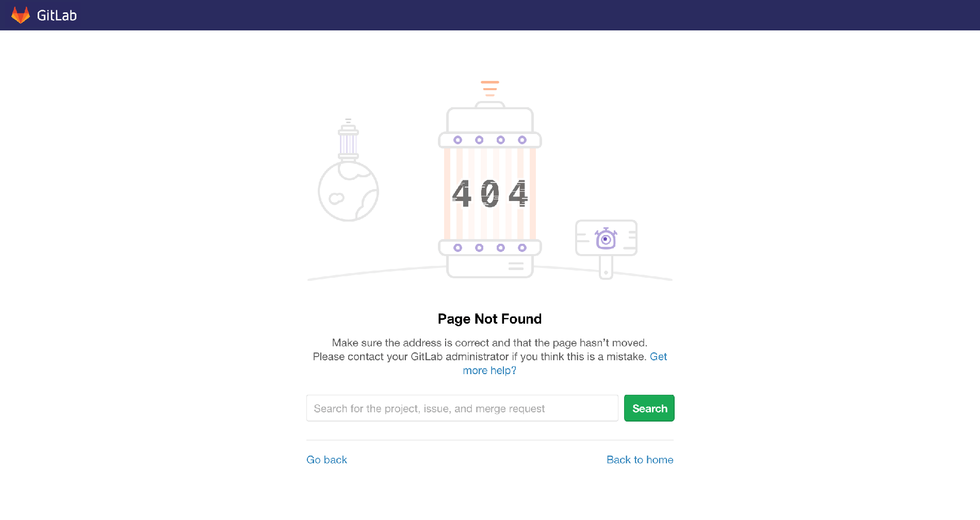Click an empty area of the navy header bar
Screen dimensions: 980x520
pyautogui.click(x=516, y=15)
